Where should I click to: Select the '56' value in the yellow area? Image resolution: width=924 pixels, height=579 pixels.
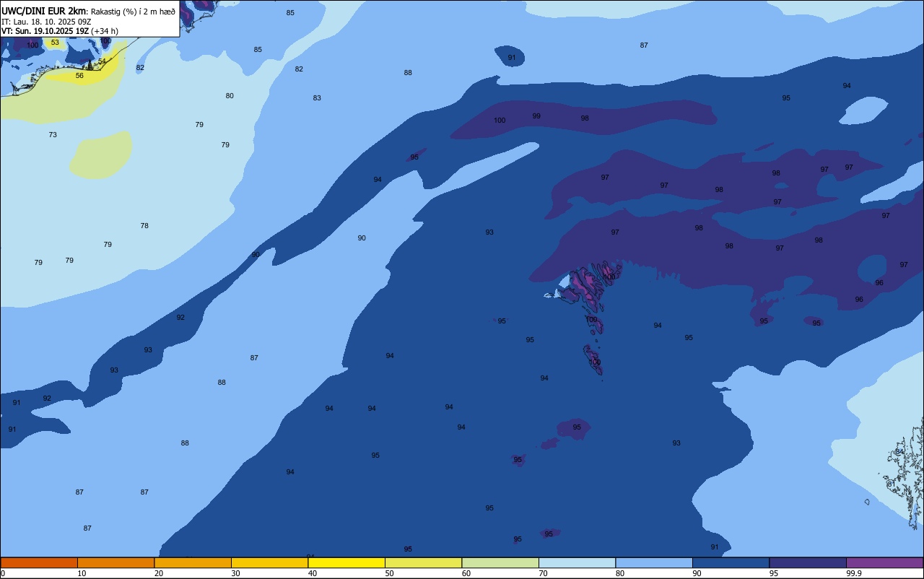(79, 76)
